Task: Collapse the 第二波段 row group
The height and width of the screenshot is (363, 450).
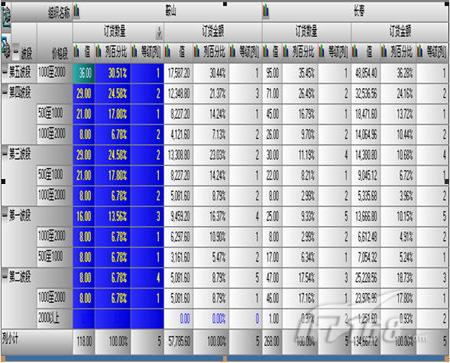Action: point(5,277)
